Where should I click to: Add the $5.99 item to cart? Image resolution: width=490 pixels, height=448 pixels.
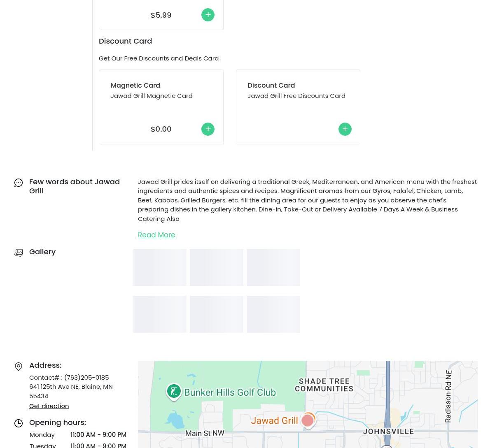click(x=208, y=15)
